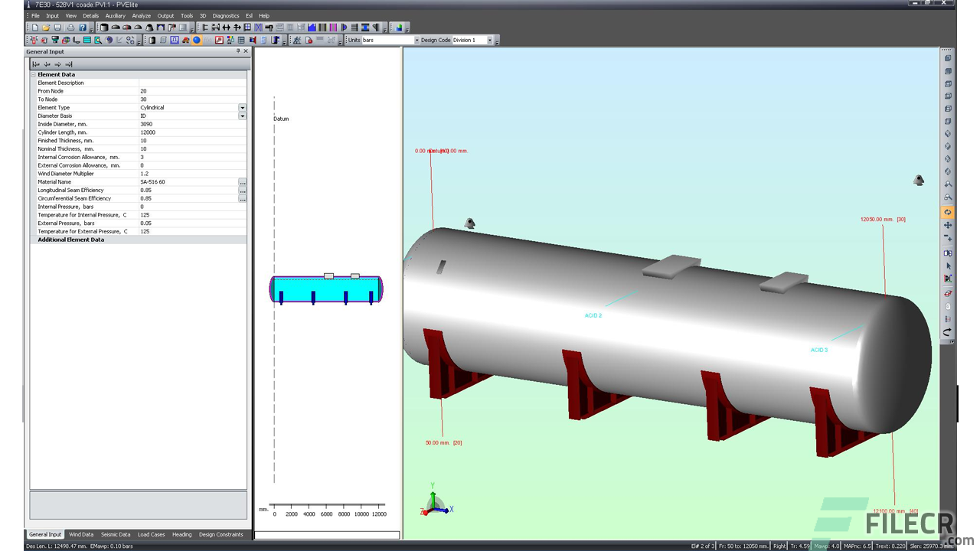The width and height of the screenshot is (980, 551).
Task: Switch to the Wind Data tab
Action: pos(81,534)
